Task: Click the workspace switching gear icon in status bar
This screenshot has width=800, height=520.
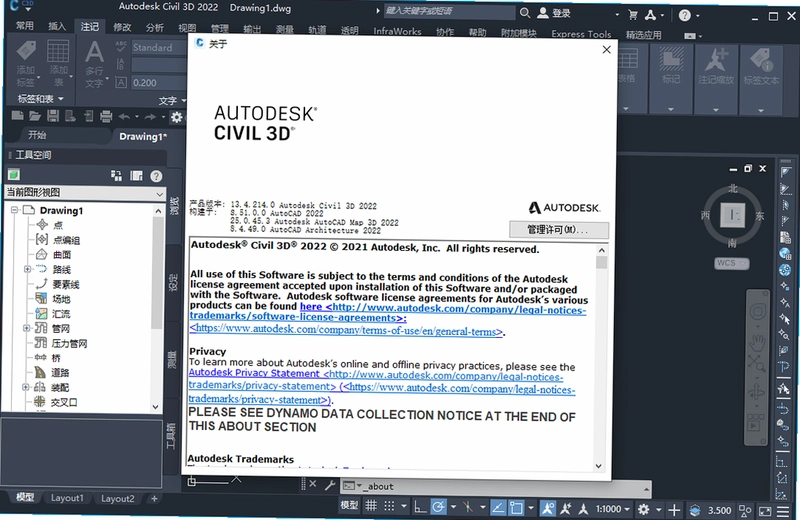Action: pyautogui.click(x=644, y=509)
